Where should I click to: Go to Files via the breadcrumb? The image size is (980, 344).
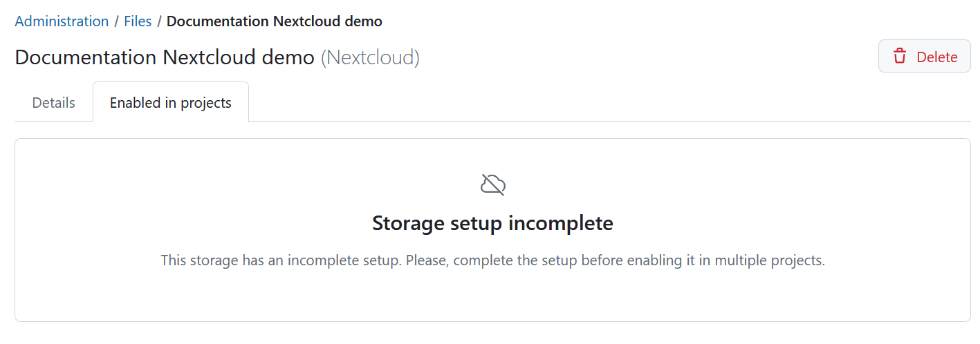[x=138, y=21]
